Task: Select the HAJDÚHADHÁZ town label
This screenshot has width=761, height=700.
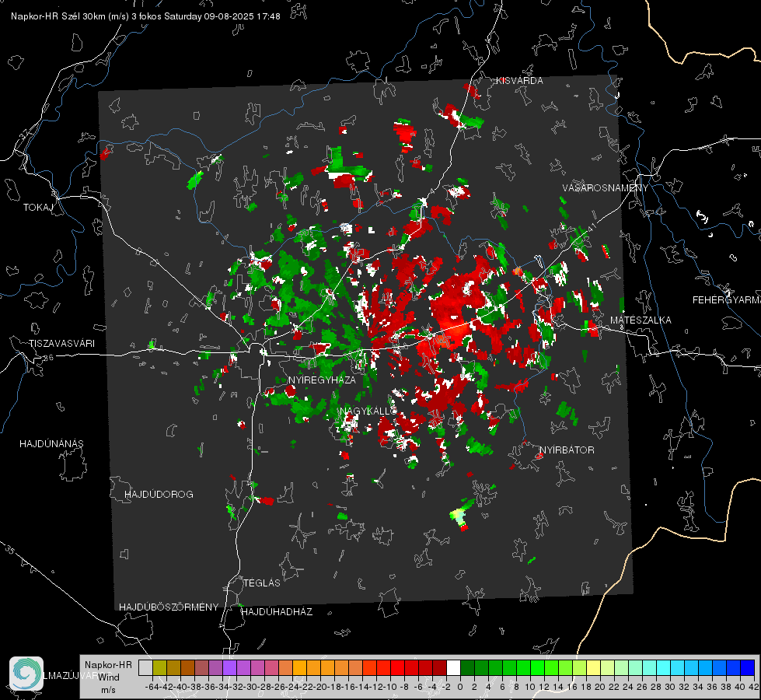Action: click(x=277, y=611)
